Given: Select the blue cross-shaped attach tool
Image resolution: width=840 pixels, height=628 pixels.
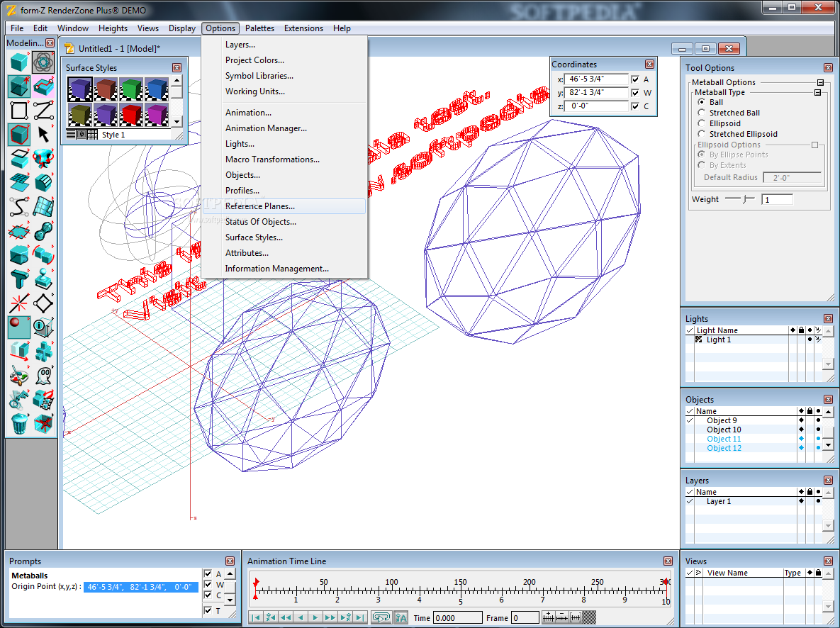Looking at the screenshot, I should pos(43,352).
